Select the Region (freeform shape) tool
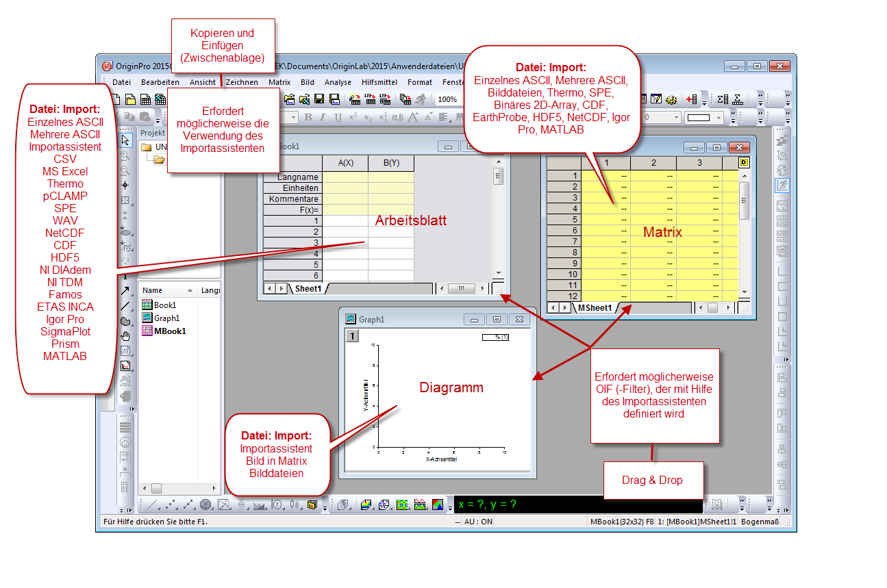This screenshot has width=887, height=588. coord(125,321)
